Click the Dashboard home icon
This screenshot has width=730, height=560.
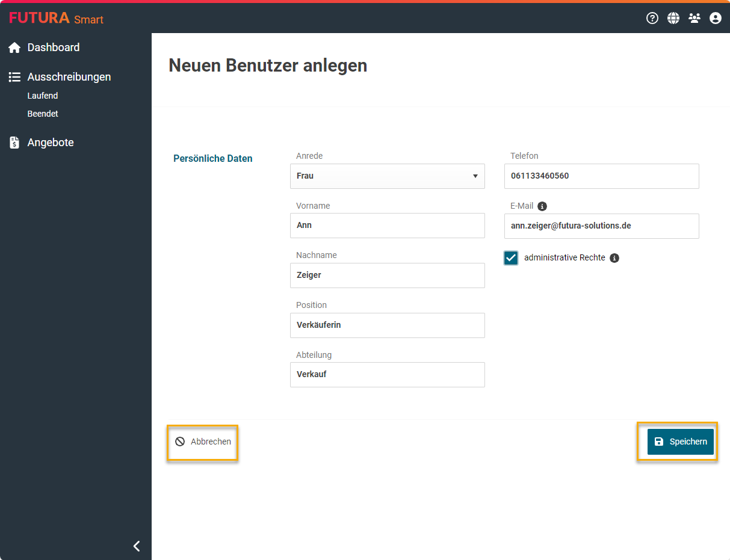[14, 48]
